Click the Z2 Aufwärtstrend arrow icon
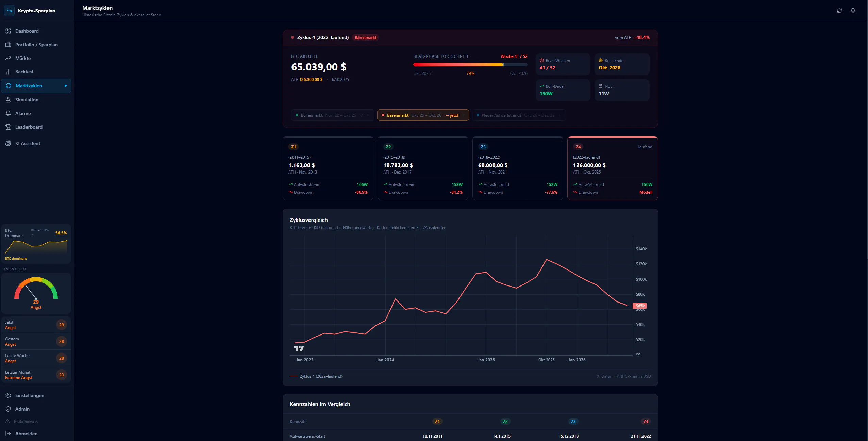This screenshot has width=868, height=441. pyautogui.click(x=385, y=184)
